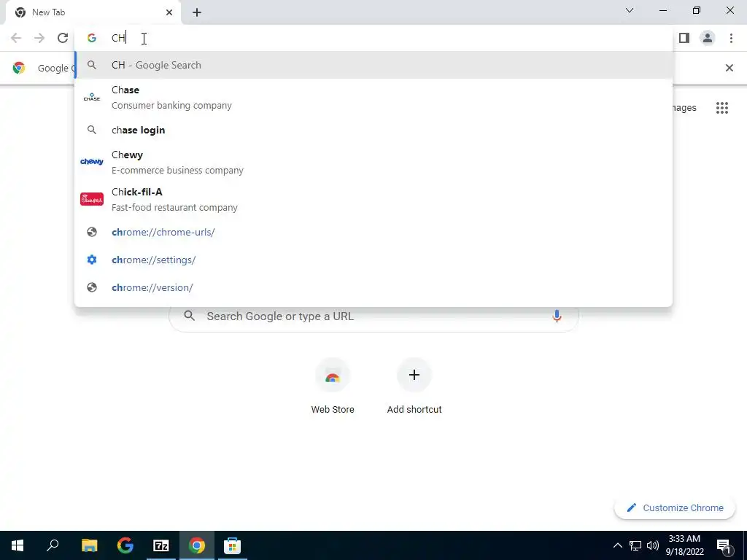This screenshot has width=747, height=560.
Task: Open the chrome://chrome-urls/ suggestion
Action: (x=373, y=232)
